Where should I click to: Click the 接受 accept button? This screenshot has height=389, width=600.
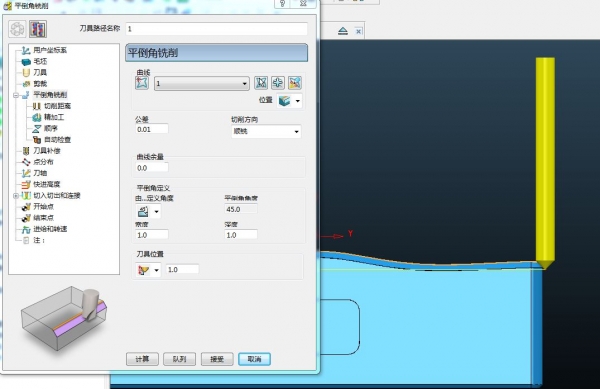pyautogui.click(x=217, y=359)
